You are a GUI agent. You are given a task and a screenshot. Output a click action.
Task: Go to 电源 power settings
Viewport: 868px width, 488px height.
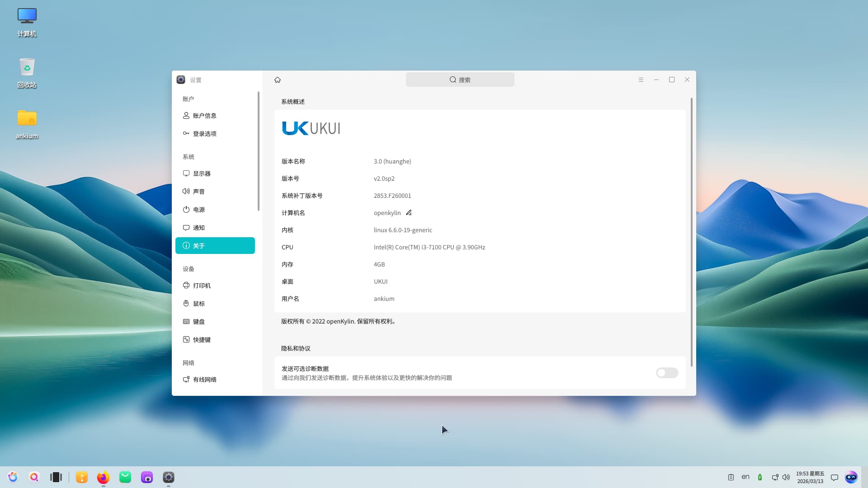199,210
